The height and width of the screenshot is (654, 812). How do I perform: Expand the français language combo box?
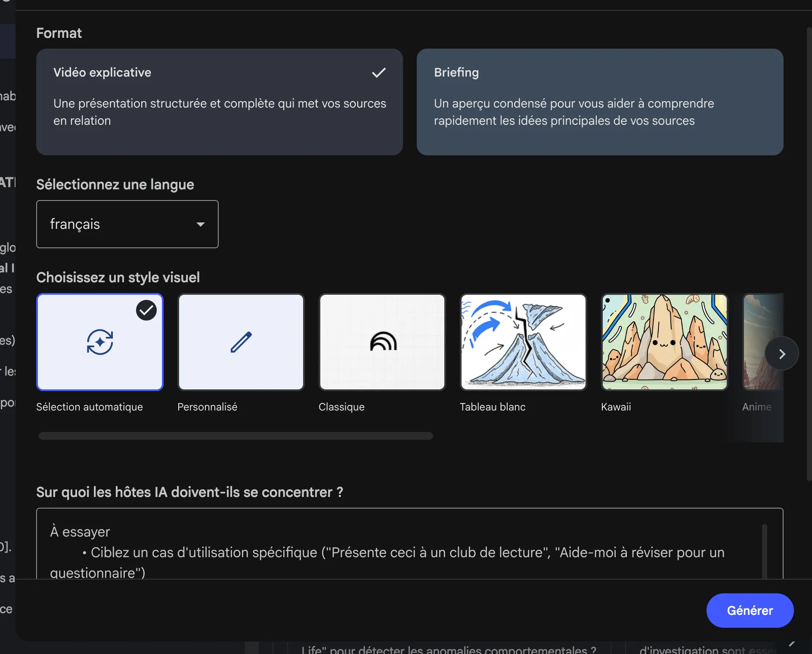(x=201, y=224)
